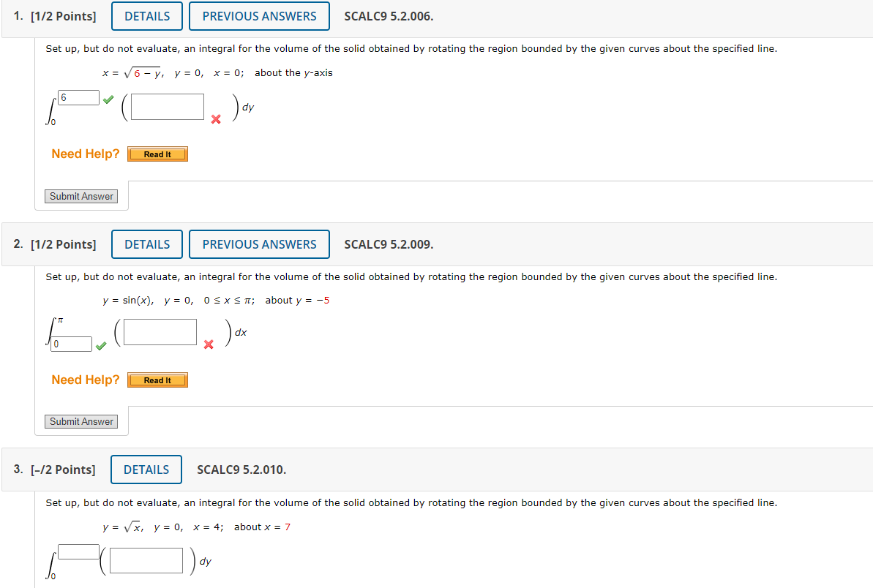Screen dimensions: 873x588
Task: Expand DETAILS for question 3
Action: (x=146, y=470)
